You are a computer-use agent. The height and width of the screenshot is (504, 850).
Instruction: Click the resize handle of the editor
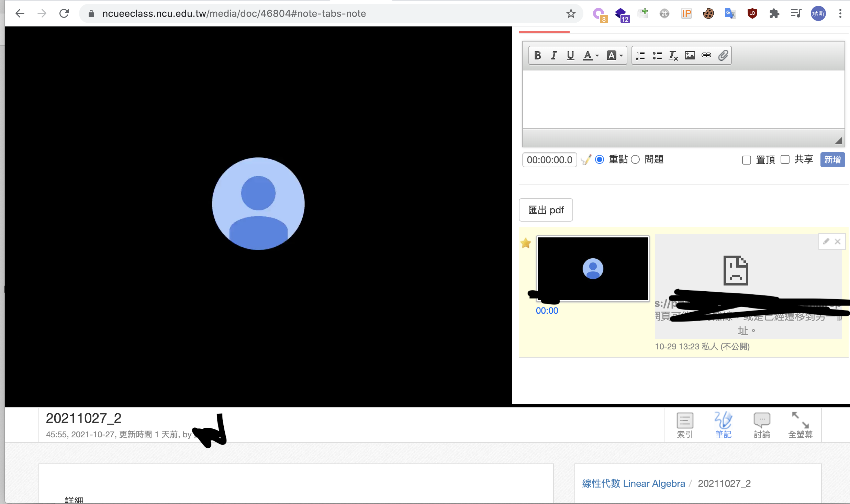tap(838, 141)
